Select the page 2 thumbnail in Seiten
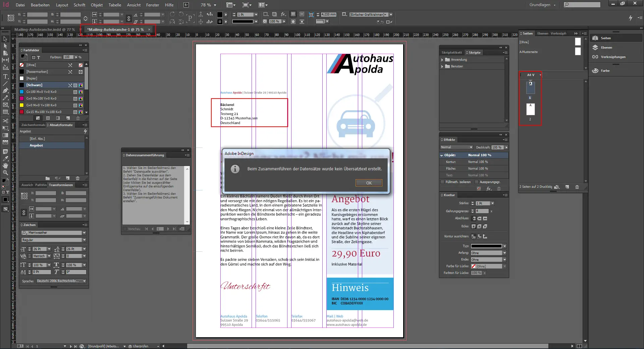Image resolution: width=644 pixels, height=349 pixels. tap(530, 109)
